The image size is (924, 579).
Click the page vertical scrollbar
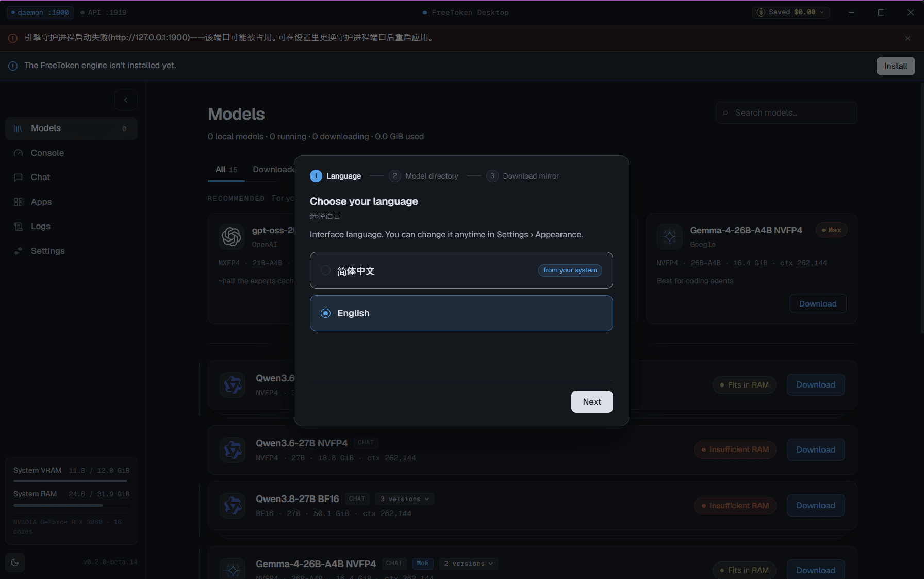[x=921, y=207]
